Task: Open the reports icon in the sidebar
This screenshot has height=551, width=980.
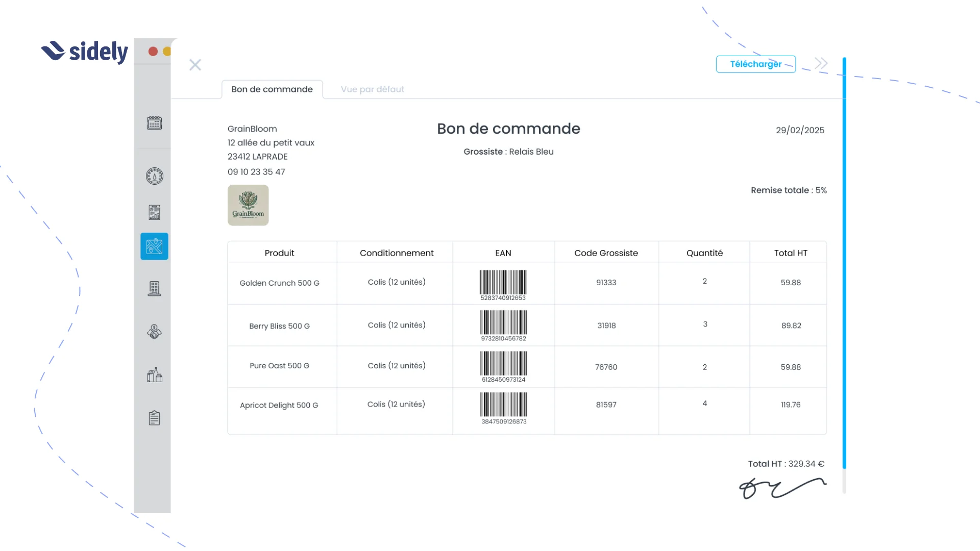Action: coord(154,212)
